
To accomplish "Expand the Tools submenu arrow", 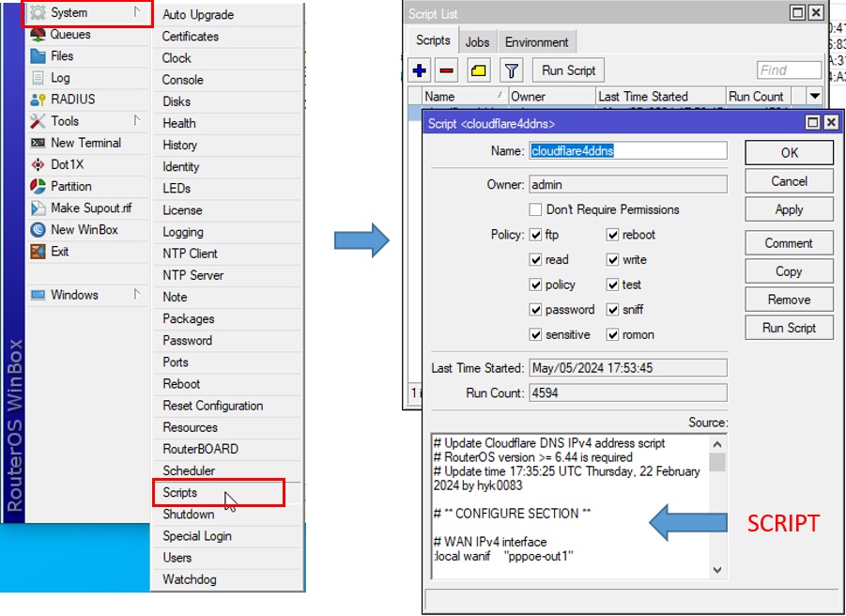I will pos(137,120).
